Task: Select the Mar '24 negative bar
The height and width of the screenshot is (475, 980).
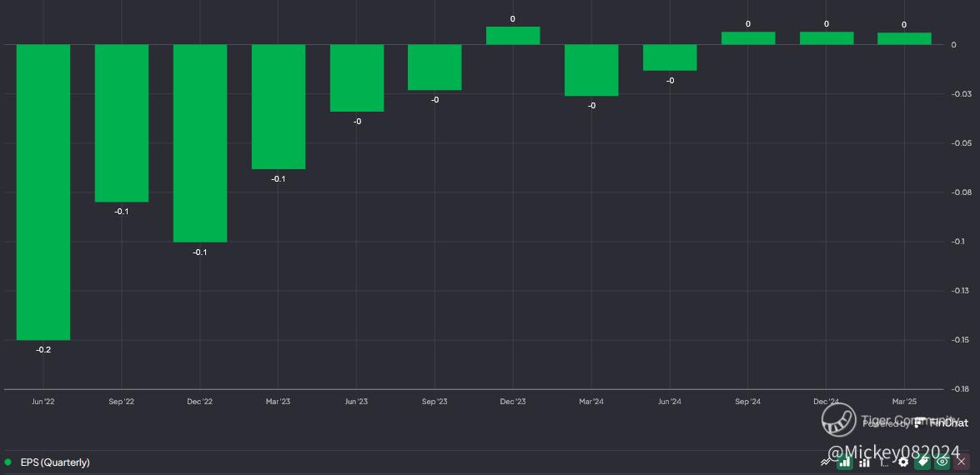Action: point(591,70)
